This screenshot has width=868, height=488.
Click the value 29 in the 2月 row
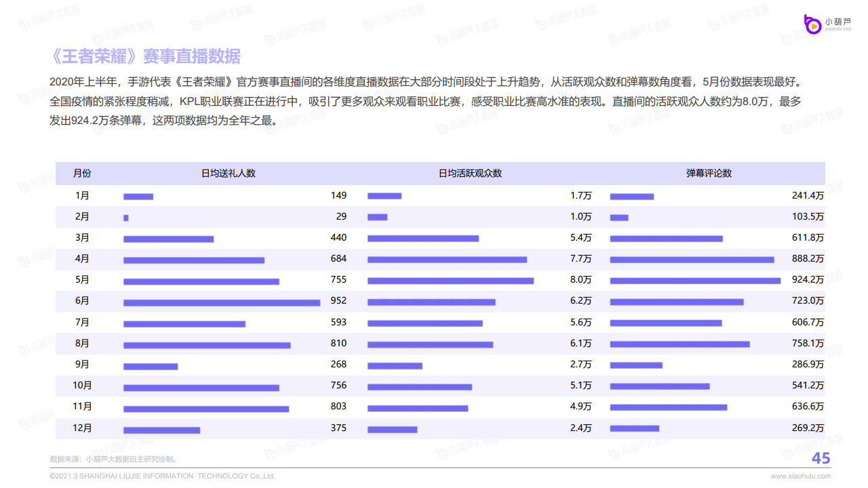click(340, 217)
